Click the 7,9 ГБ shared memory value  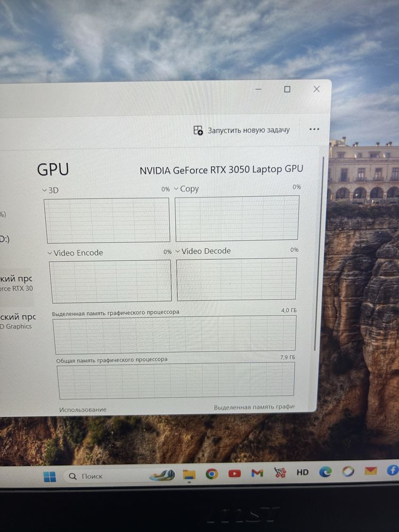[288, 358]
